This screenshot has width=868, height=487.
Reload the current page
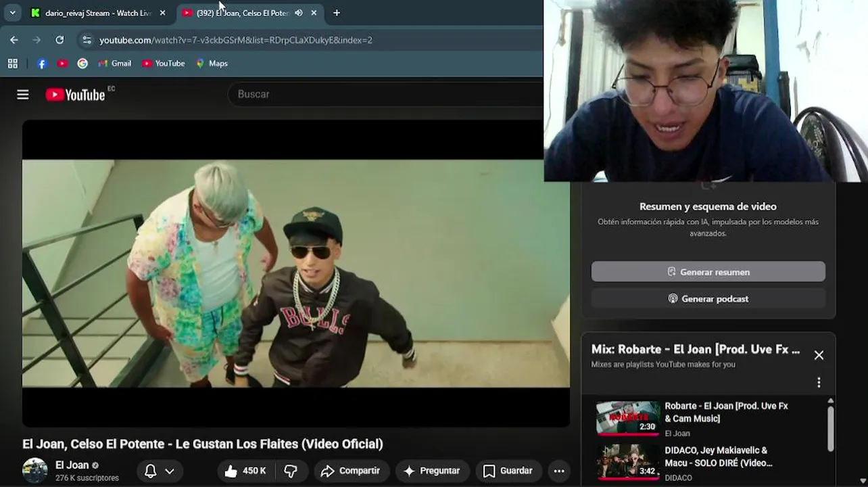pyautogui.click(x=59, y=40)
